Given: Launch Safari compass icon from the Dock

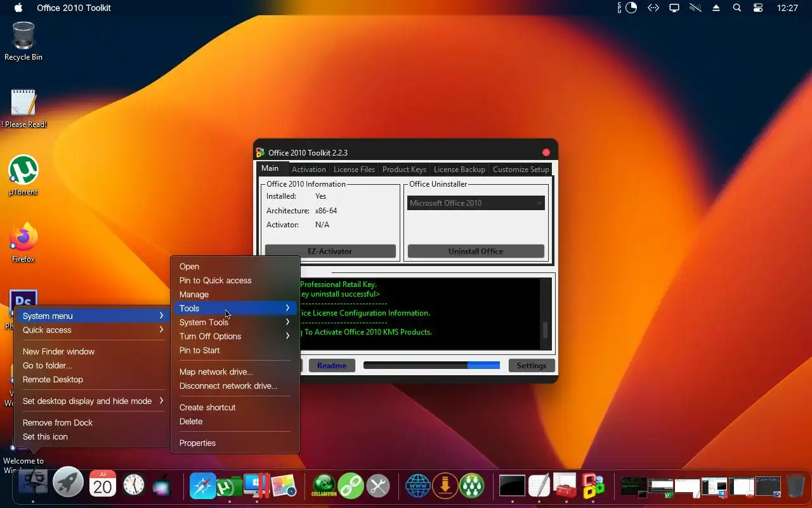Looking at the screenshot, I should tap(204, 486).
